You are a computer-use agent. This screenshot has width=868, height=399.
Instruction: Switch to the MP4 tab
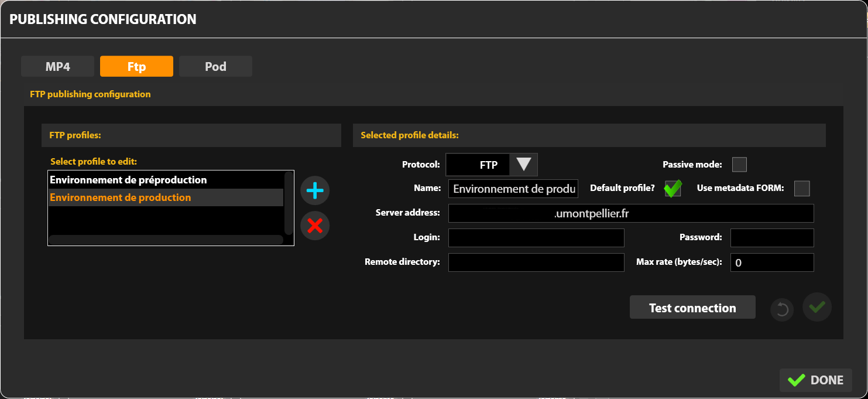click(x=57, y=67)
